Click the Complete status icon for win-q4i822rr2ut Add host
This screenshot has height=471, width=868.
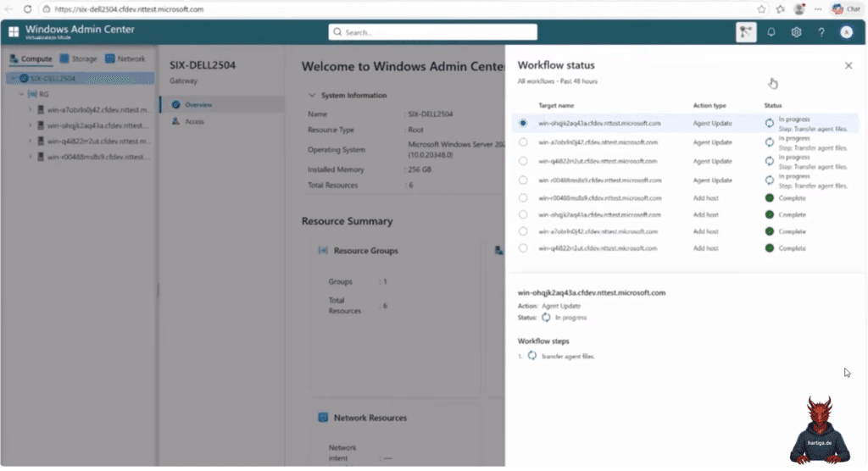click(x=770, y=248)
